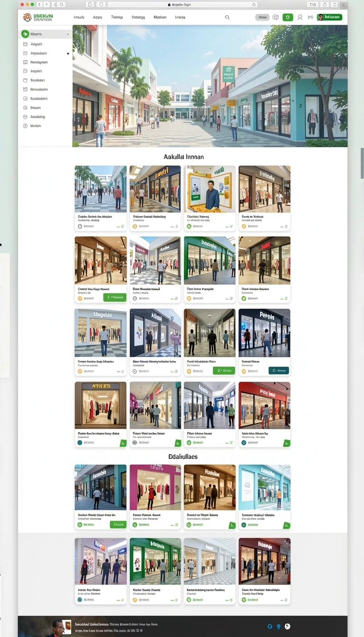
Task: Open the first navigation menu item after the logo
Action: coord(79,17)
